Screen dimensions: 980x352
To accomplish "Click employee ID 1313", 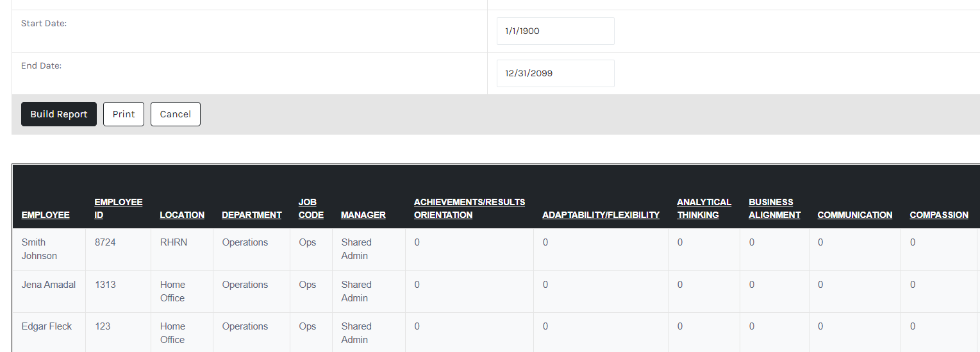I will pos(105,285).
